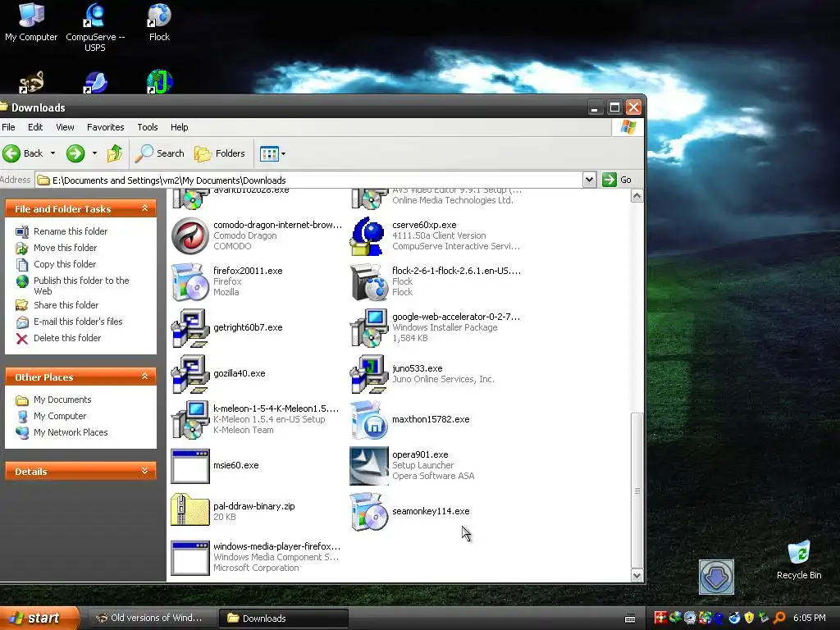Viewport: 840px width, 630px height.
Task: Open the Back button history dropdown
Action: tap(52, 153)
